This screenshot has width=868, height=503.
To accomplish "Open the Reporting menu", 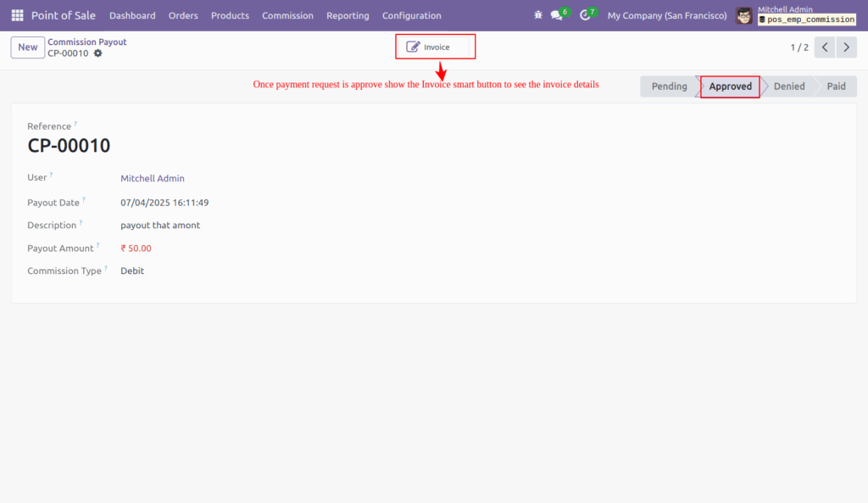I will (x=348, y=15).
